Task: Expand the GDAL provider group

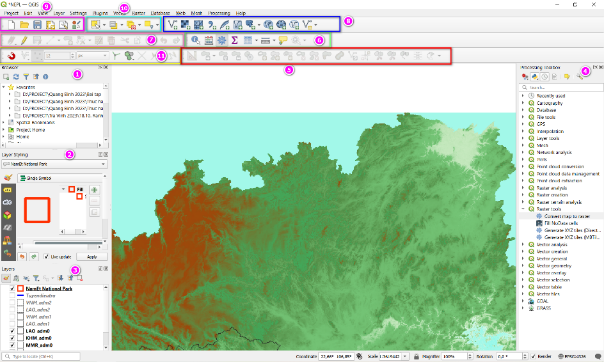Action: (x=523, y=301)
